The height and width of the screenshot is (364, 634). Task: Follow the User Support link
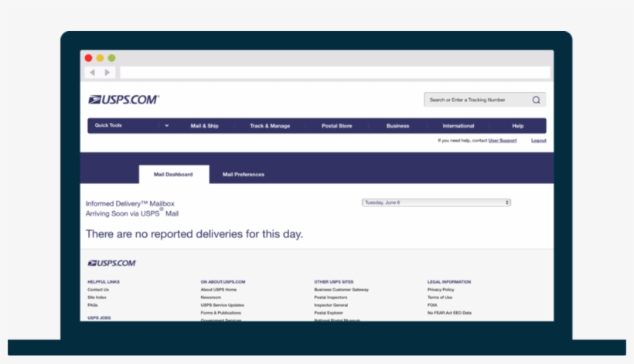pos(503,141)
